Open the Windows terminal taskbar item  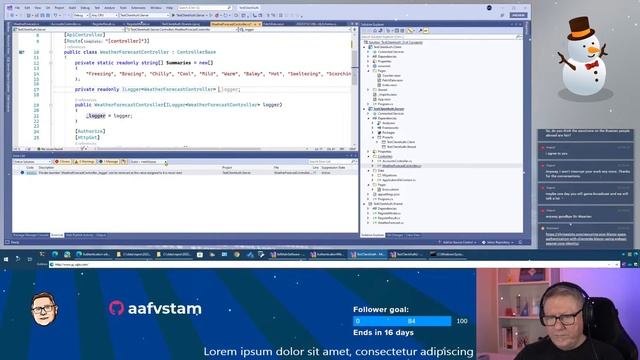point(447,254)
